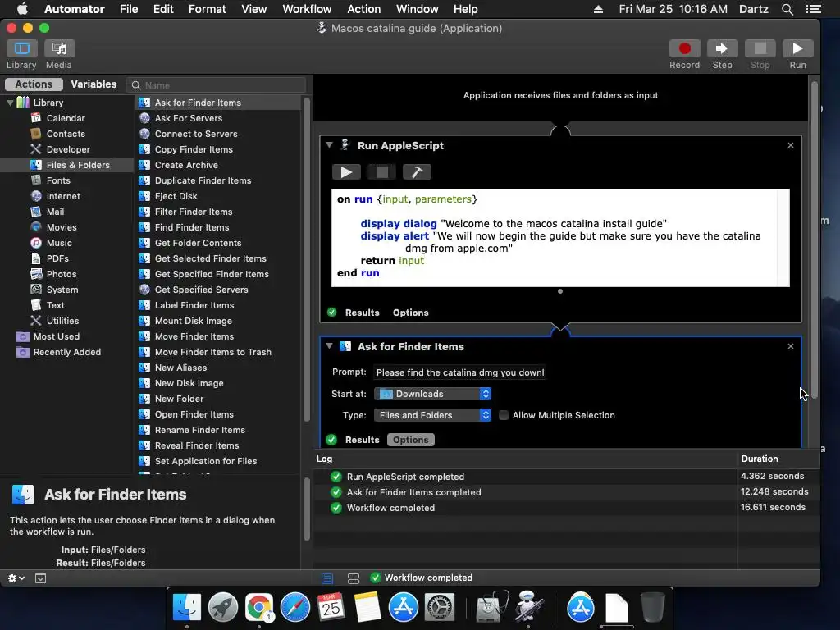Run the workflow with Run button
The height and width of the screenshot is (630, 840).
[x=797, y=48]
